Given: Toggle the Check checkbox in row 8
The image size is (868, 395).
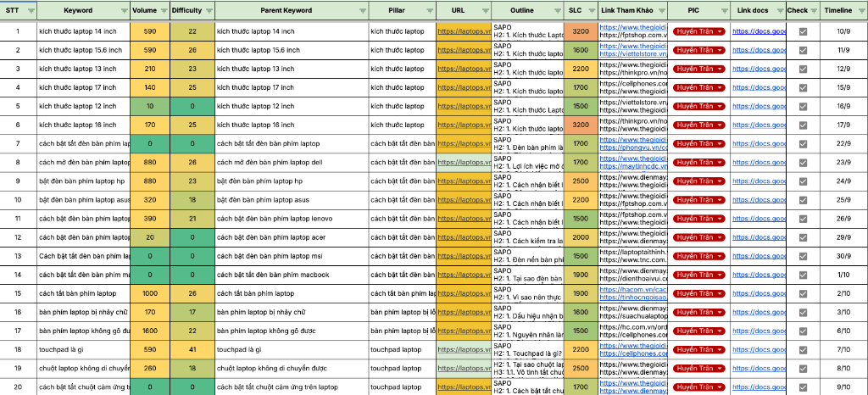Looking at the screenshot, I should tap(803, 163).
